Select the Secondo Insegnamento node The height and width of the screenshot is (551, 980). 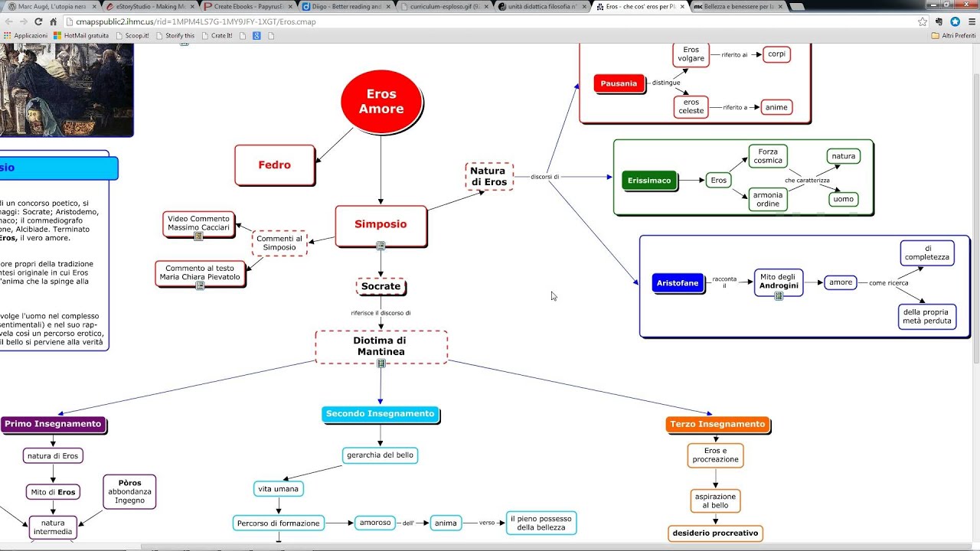(x=381, y=414)
